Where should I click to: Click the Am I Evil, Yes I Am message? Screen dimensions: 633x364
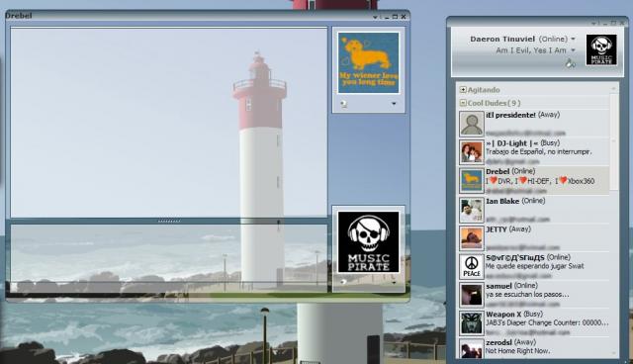[531, 50]
